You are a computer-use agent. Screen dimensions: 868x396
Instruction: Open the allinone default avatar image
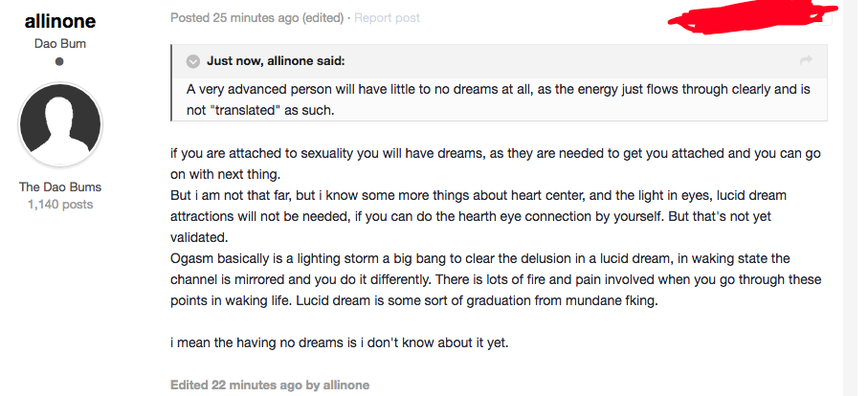click(x=59, y=124)
